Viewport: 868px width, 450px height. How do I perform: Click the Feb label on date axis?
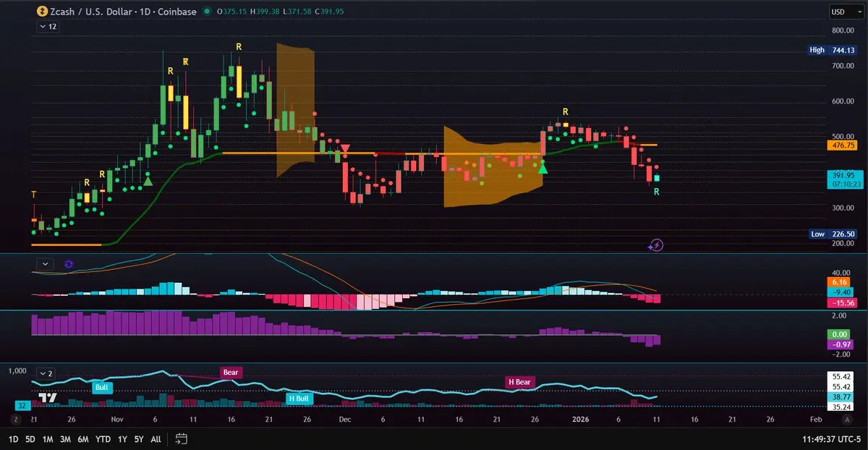[x=816, y=420]
